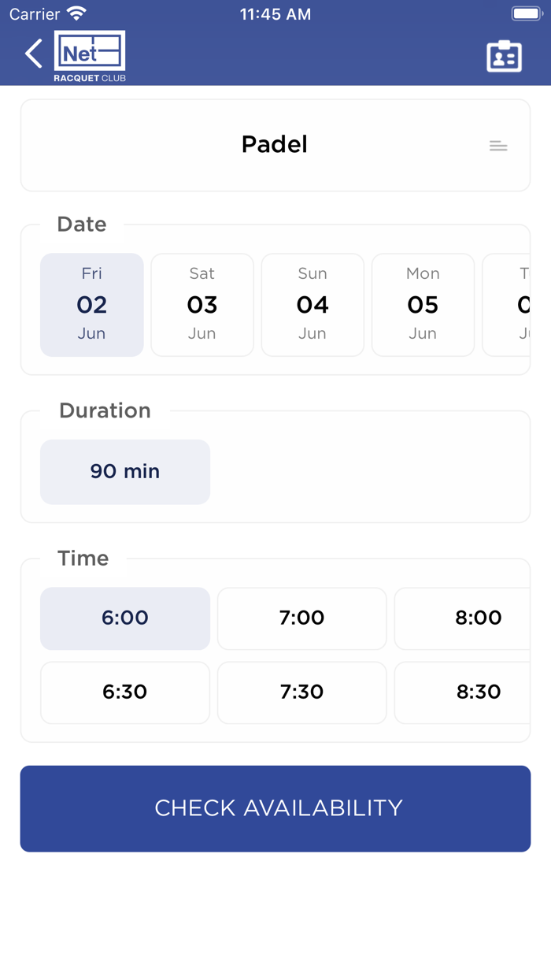Choose Sunday 04 Jun date
The image size is (551, 980).
312,304
